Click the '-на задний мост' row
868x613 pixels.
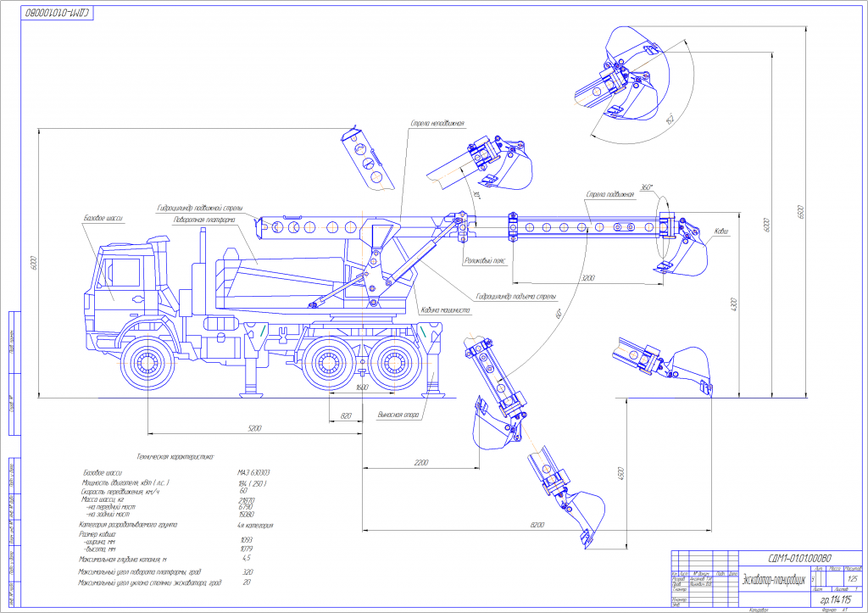pos(108,515)
